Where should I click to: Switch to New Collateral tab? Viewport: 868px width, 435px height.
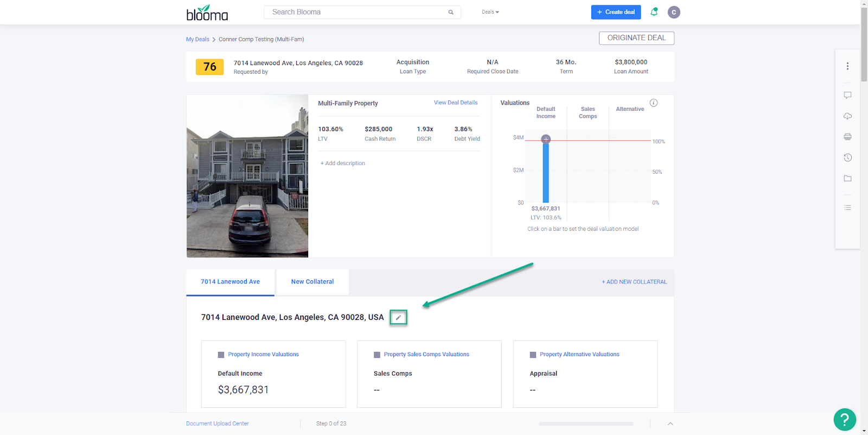click(312, 282)
